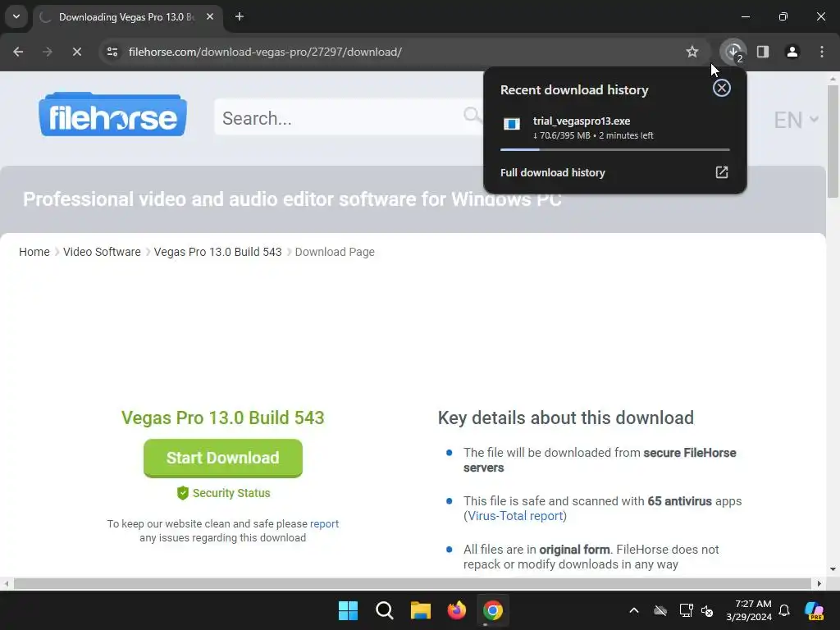Go back to the previous page
Screen dimensions: 840x630
(18, 52)
